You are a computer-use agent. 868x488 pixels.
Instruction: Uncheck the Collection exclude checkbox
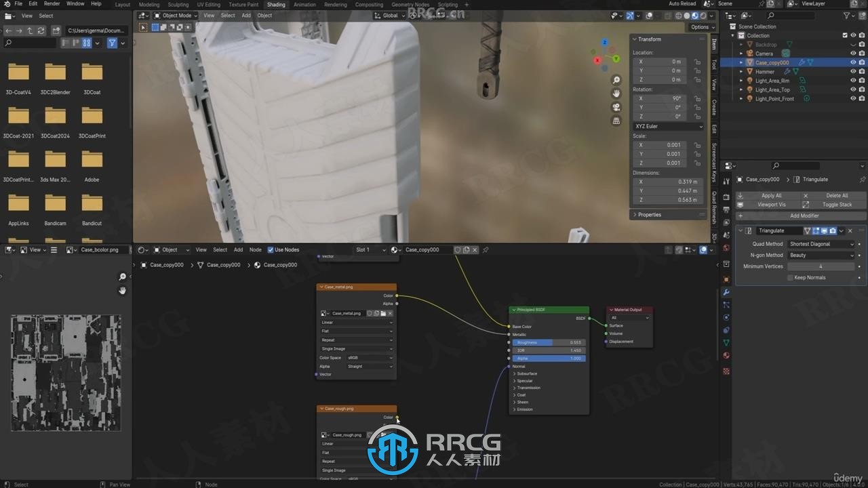click(x=845, y=35)
